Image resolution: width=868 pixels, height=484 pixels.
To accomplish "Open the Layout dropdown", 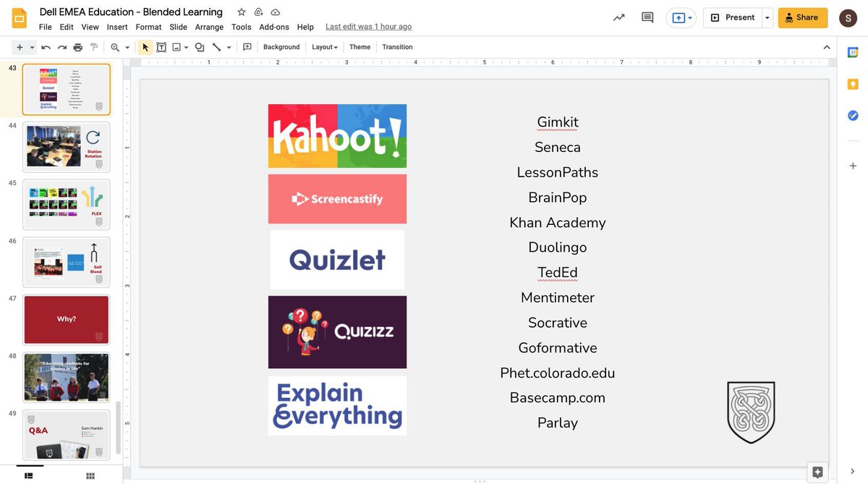I will coord(325,47).
